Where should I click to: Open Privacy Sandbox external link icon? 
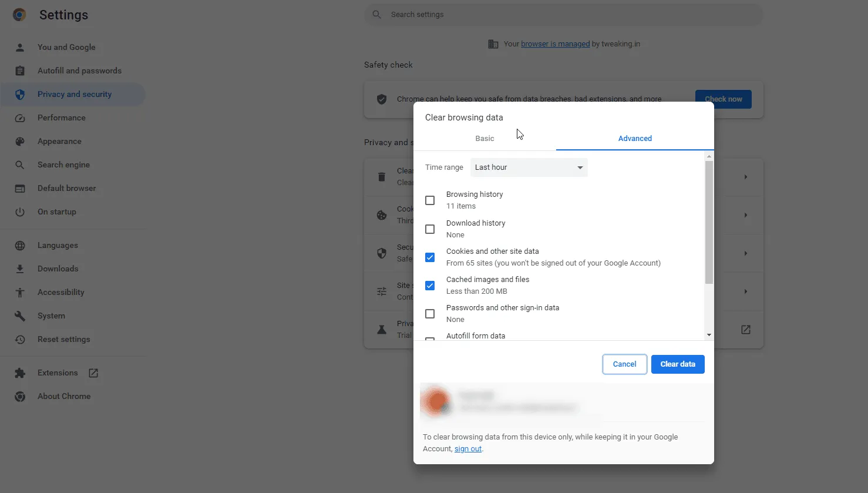746,330
